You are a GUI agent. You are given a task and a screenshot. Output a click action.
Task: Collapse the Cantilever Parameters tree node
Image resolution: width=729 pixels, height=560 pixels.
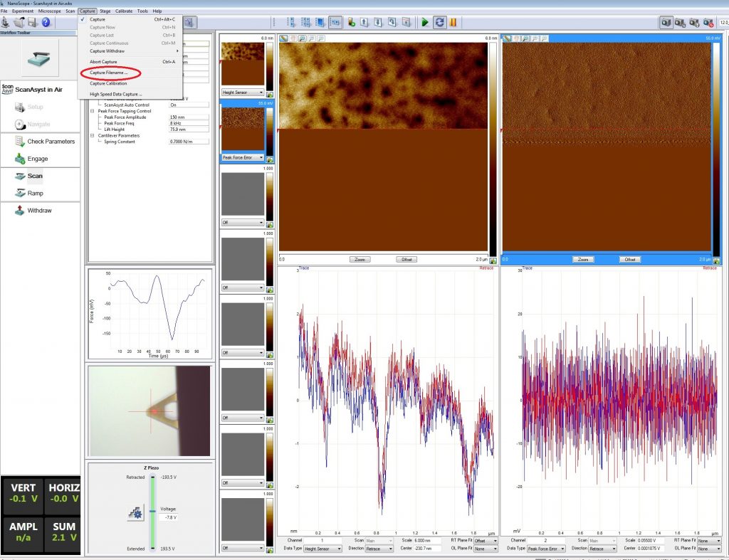(92, 135)
